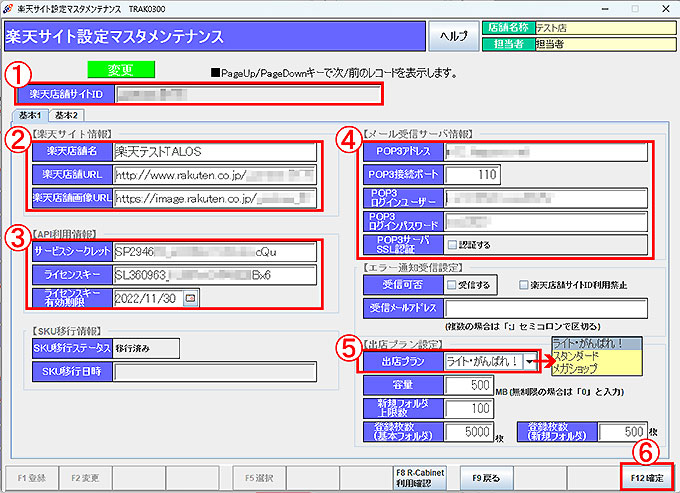The height and width of the screenshot is (493, 680).
Task: Check the 受信する error notification checkbox
Action: coord(452,285)
